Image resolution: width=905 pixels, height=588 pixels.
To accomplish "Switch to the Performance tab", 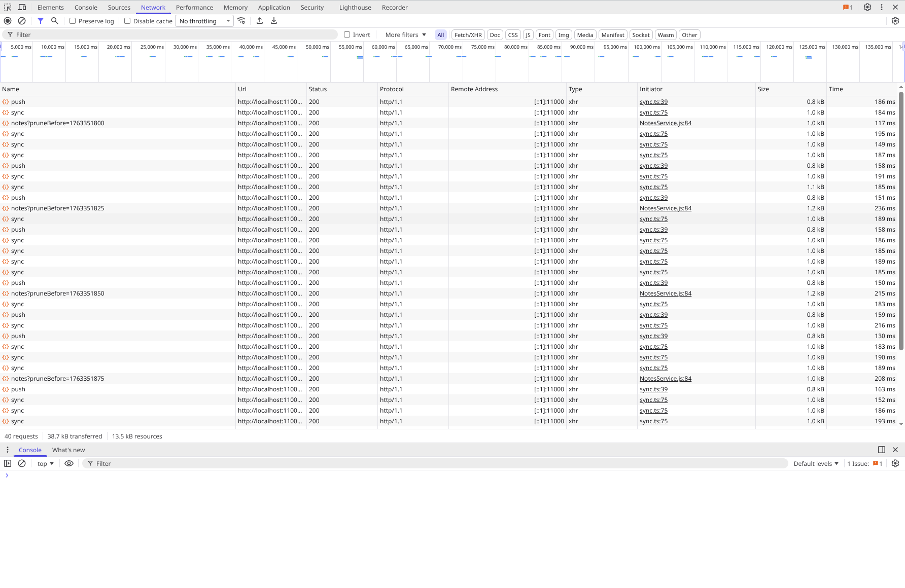I will pyautogui.click(x=194, y=7).
